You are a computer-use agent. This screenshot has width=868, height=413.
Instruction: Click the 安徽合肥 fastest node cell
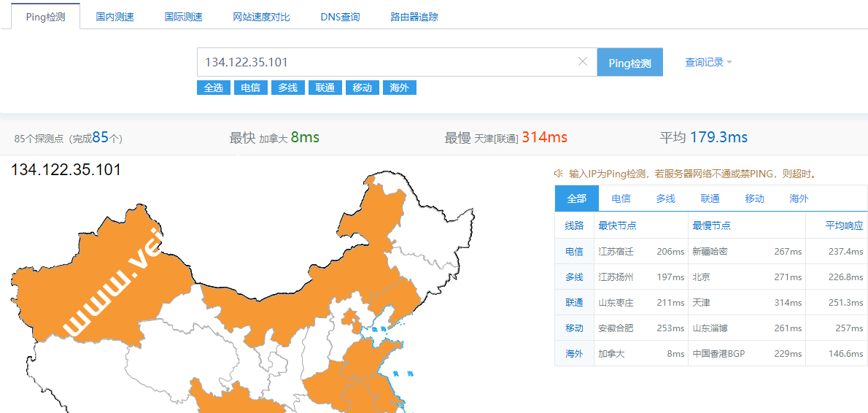616,328
